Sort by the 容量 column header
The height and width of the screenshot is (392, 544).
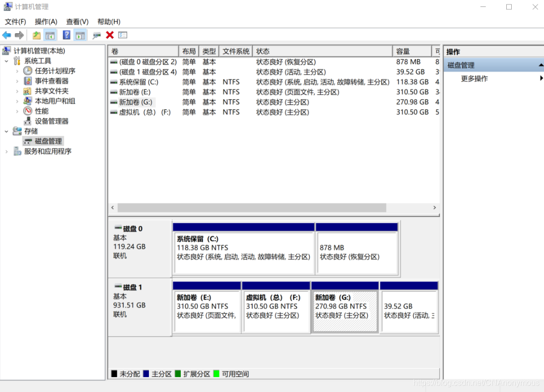[x=412, y=51]
